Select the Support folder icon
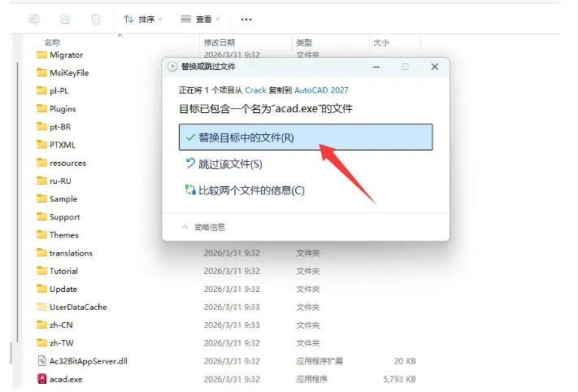The image size is (578, 392). pos(41,217)
